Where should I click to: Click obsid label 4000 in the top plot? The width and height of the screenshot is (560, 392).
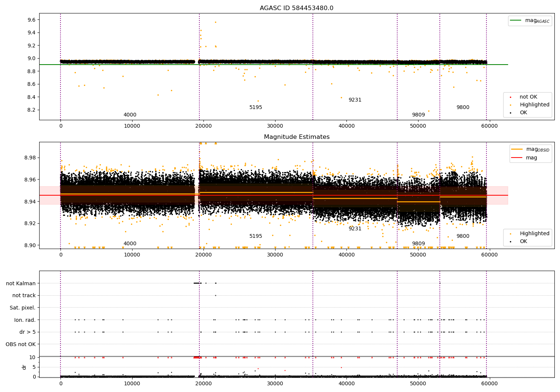130,115
